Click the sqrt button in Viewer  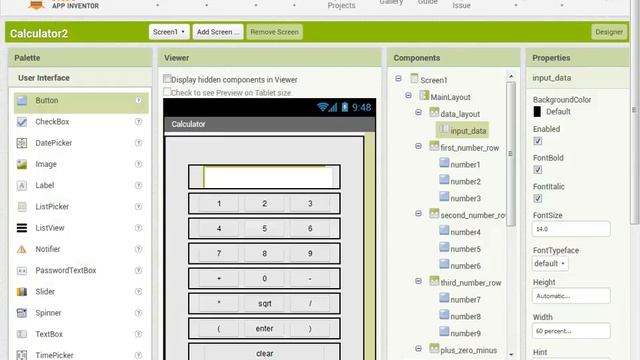coord(264,304)
